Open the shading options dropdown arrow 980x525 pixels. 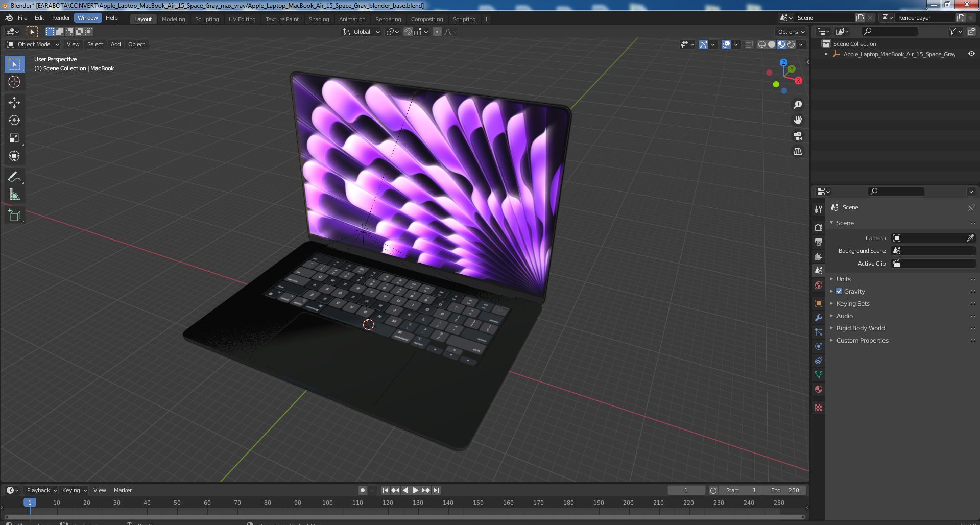pyautogui.click(x=801, y=44)
